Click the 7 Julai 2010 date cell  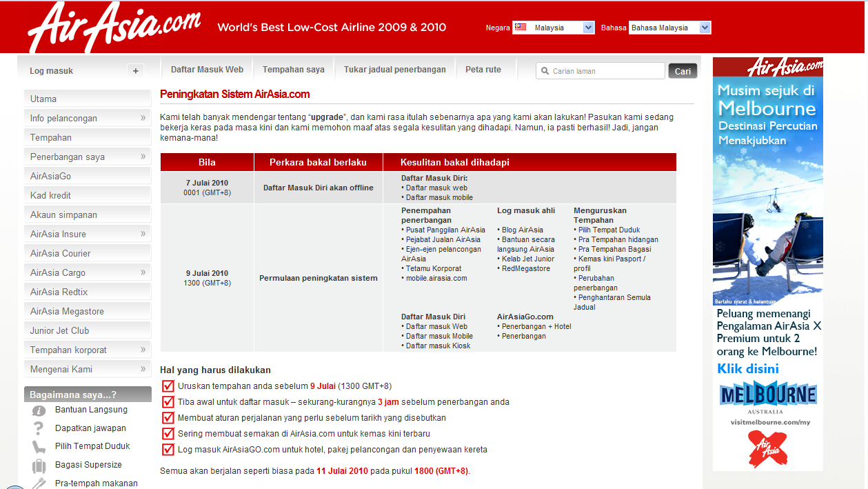pyautogui.click(x=207, y=188)
